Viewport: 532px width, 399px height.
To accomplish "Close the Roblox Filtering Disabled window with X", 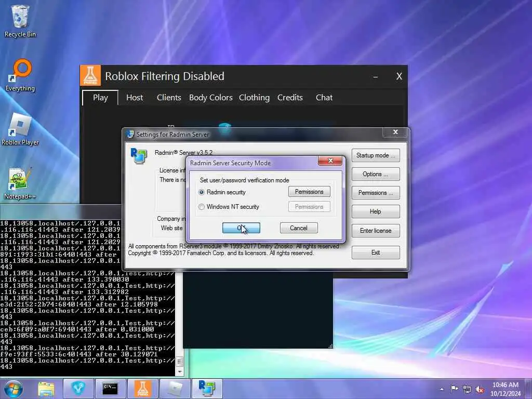I will [399, 76].
